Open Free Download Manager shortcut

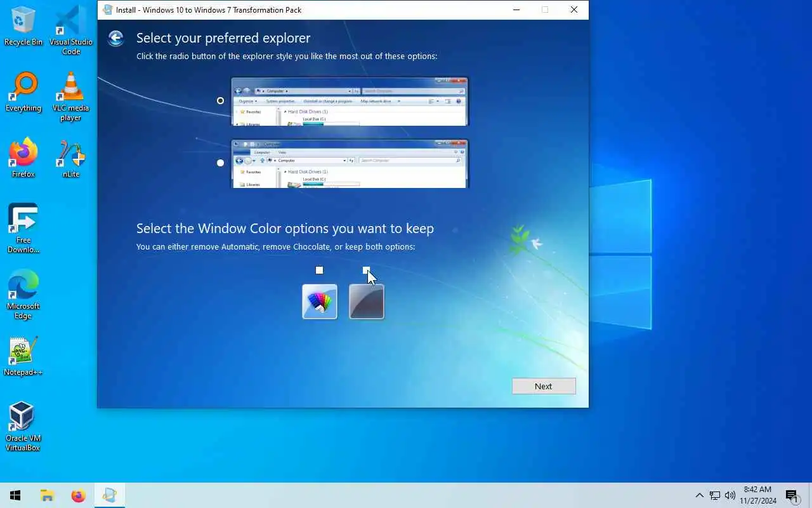(23, 229)
